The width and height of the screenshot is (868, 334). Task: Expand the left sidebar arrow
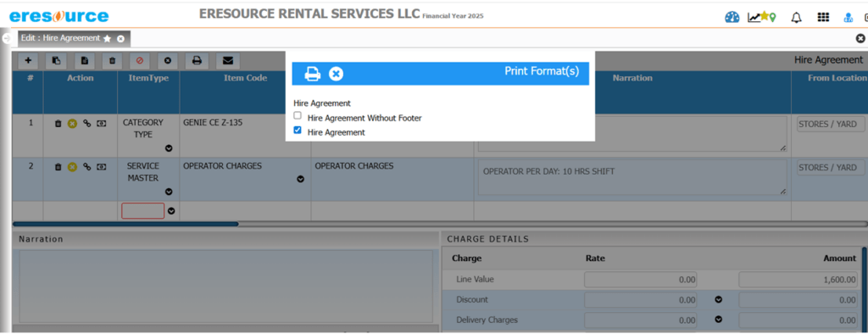tap(6, 39)
